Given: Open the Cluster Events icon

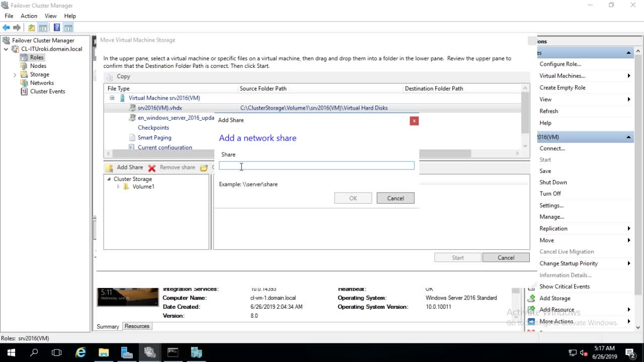Looking at the screenshot, I should click(24, 92).
